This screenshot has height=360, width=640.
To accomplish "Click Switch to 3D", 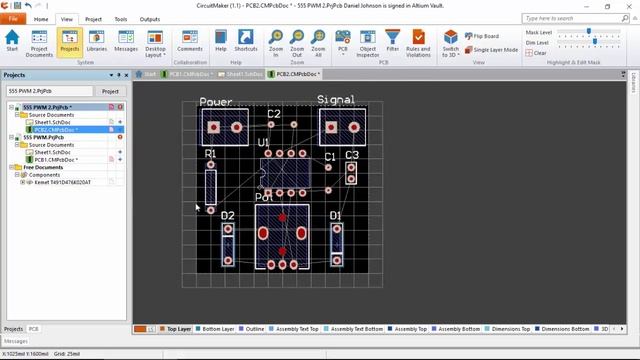I will 451,43.
